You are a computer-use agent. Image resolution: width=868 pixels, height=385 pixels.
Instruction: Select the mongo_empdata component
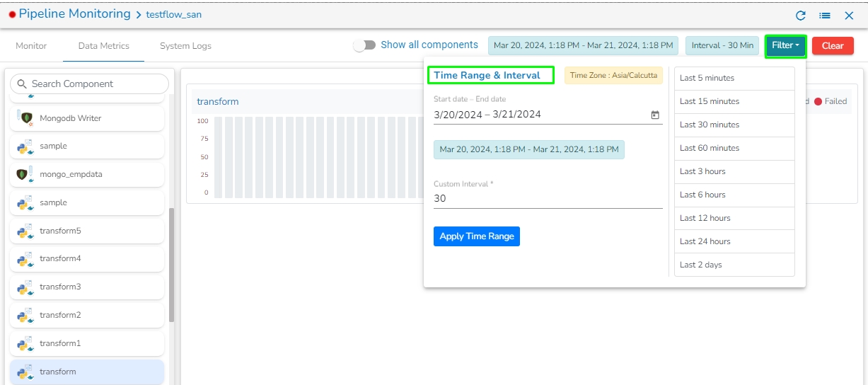pyautogui.click(x=87, y=174)
